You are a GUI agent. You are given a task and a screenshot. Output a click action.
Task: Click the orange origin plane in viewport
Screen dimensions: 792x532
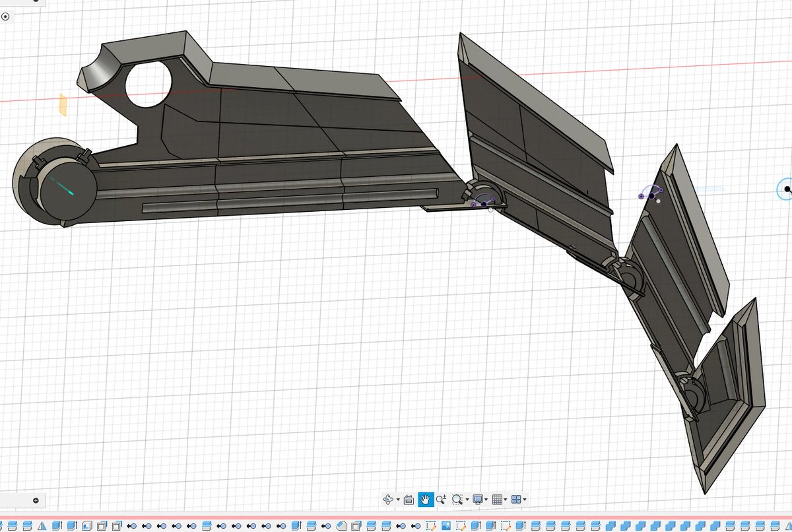(x=63, y=105)
